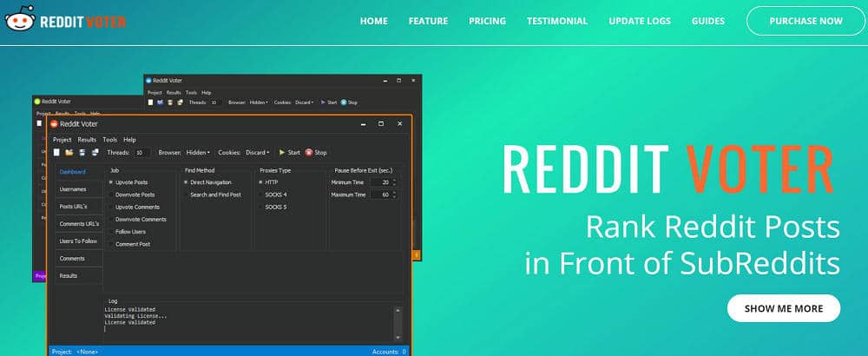Click Start icon in rear top window
This screenshot has height=356, width=868.
click(x=323, y=102)
